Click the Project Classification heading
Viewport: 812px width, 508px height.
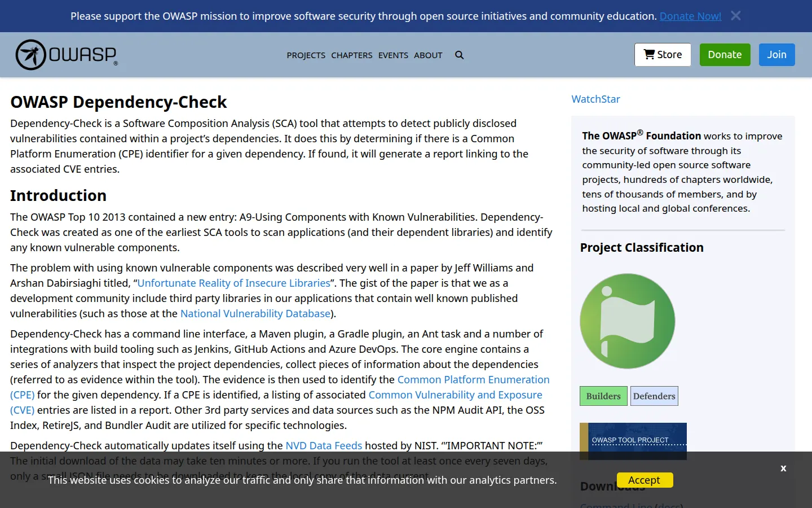(x=642, y=248)
